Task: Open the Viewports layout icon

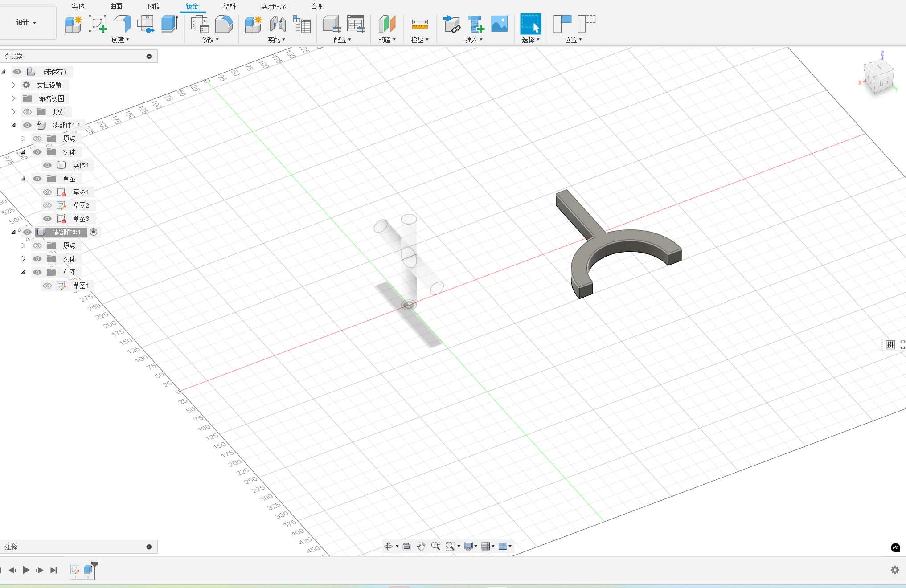Action: click(x=503, y=546)
